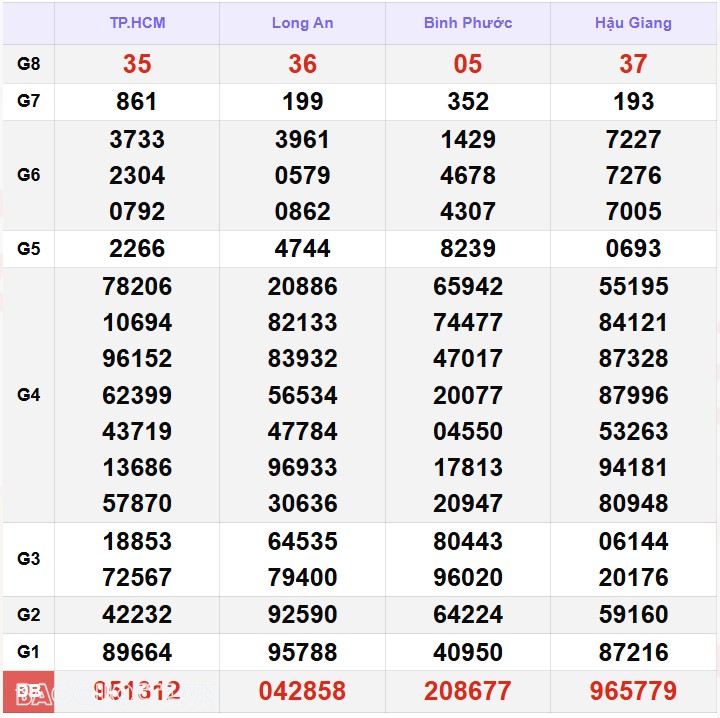The width and height of the screenshot is (720, 718).
Task: Click the G5 number 8239
Action: (467, 248)
